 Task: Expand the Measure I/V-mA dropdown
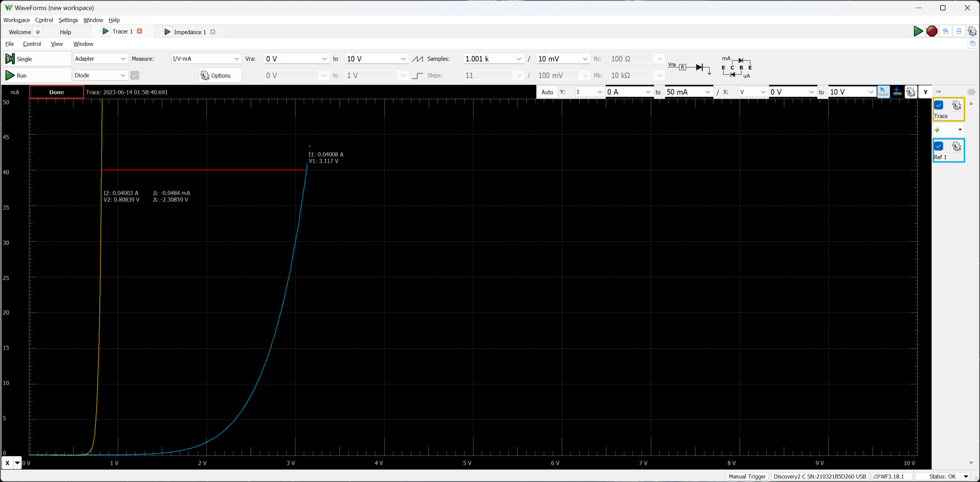[236, 59]
